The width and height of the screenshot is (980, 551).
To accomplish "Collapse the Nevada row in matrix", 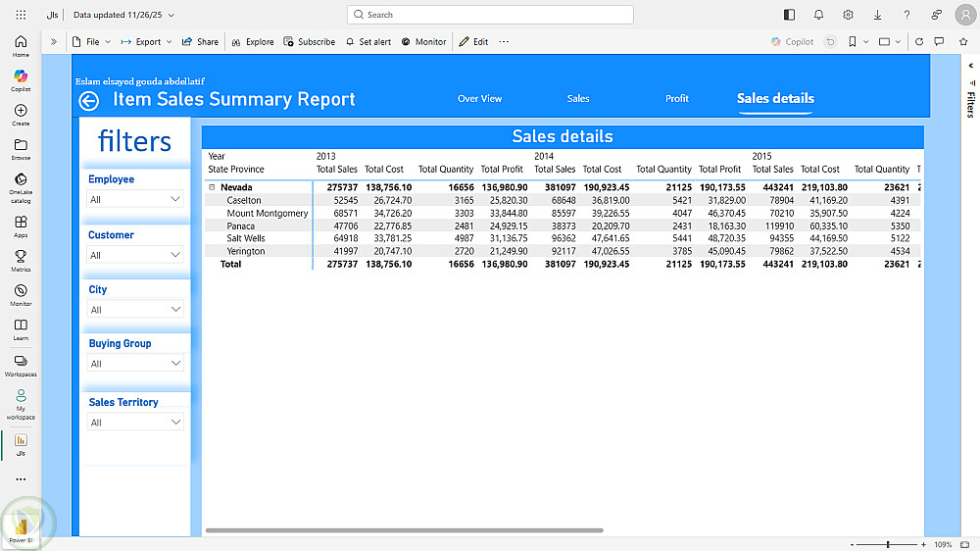I will [212, 186].
